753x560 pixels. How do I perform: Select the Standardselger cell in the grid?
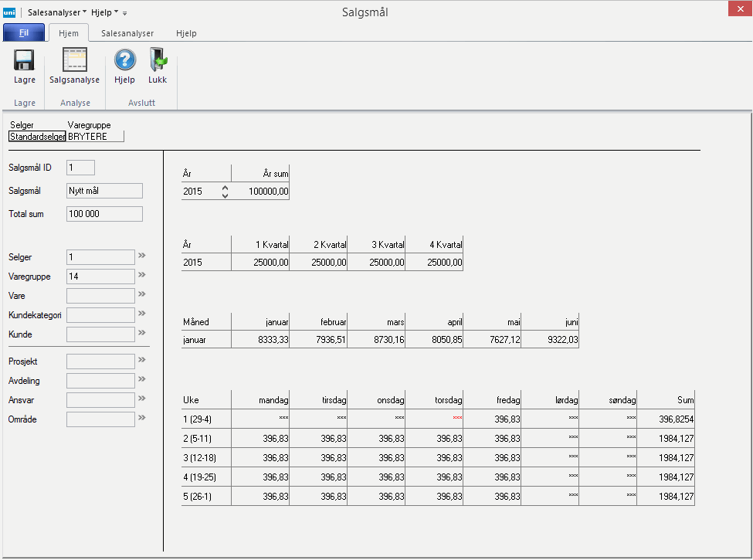(37, 137)
